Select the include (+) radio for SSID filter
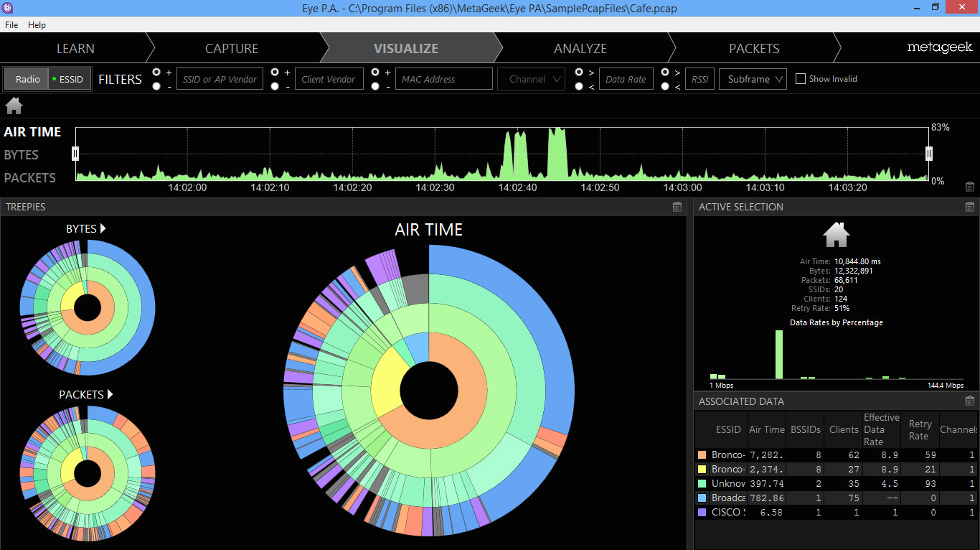Image resolution: width=980 pixels, height=550 pixels. [x=156, y=73]
